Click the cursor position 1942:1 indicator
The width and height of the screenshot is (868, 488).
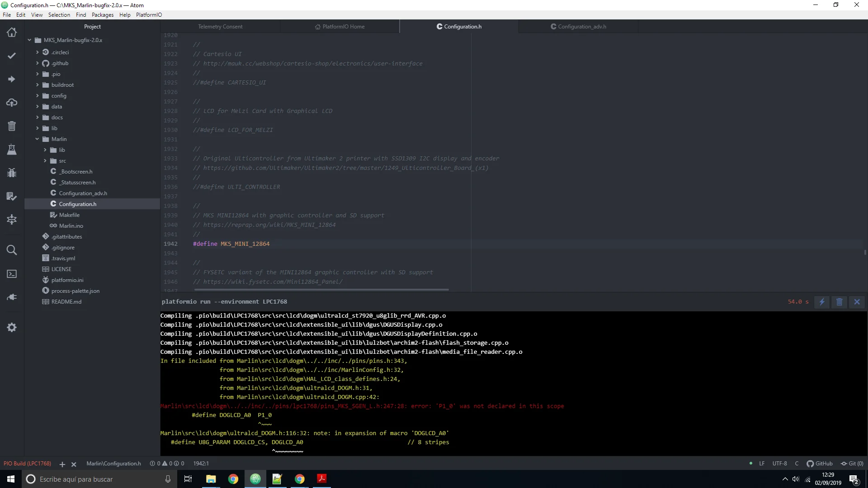click(201, 464)
